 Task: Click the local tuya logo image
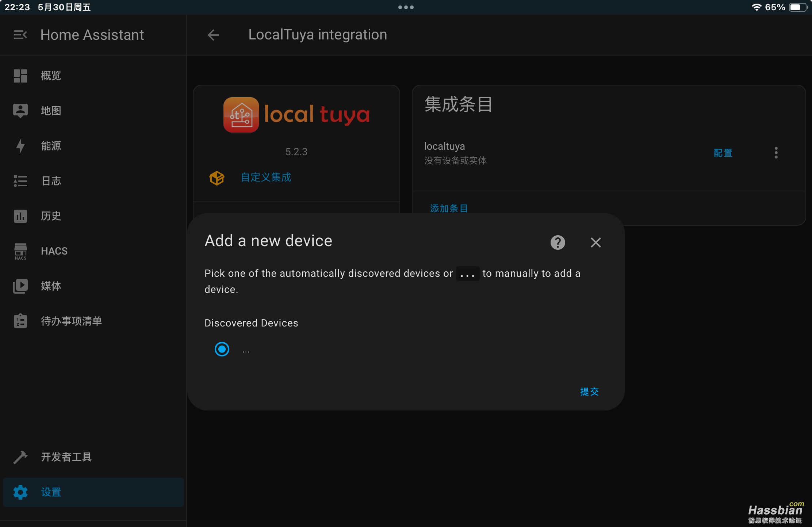pyautogui.click(x=296, y=115)
